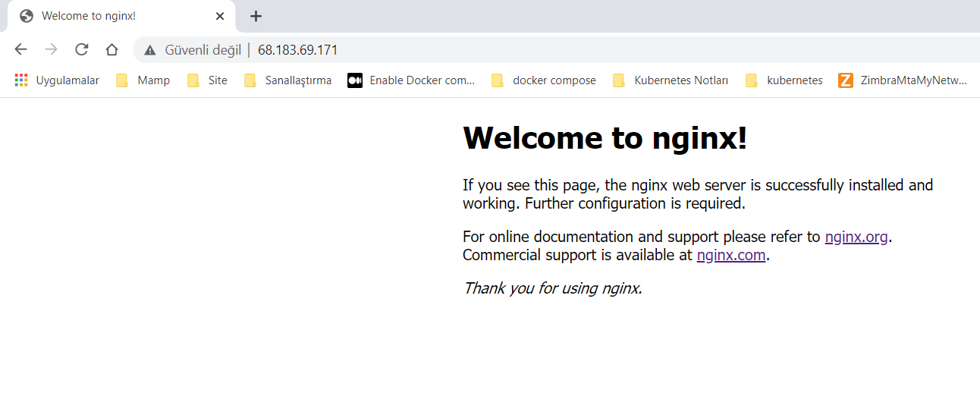Open the kubernetes bookmark folder
Image resolution: width=980 pixels, height=415 pixels.
coord(784,80)
